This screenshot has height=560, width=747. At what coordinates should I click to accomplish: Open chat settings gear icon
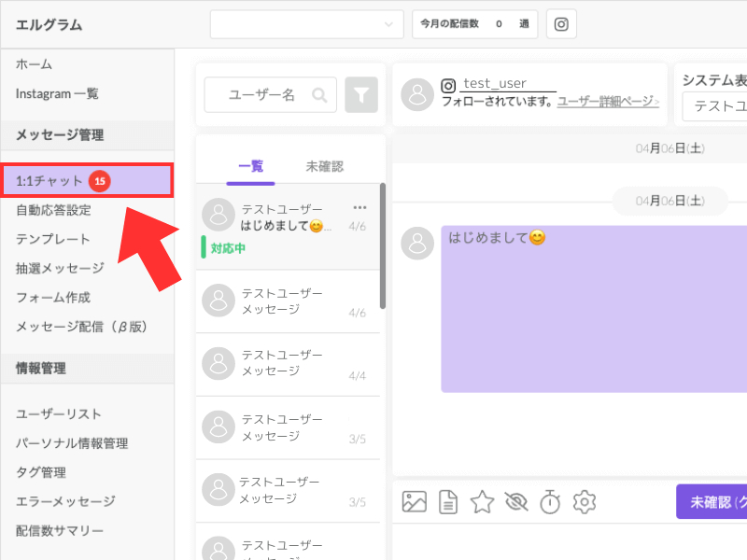tap(585, 502)
